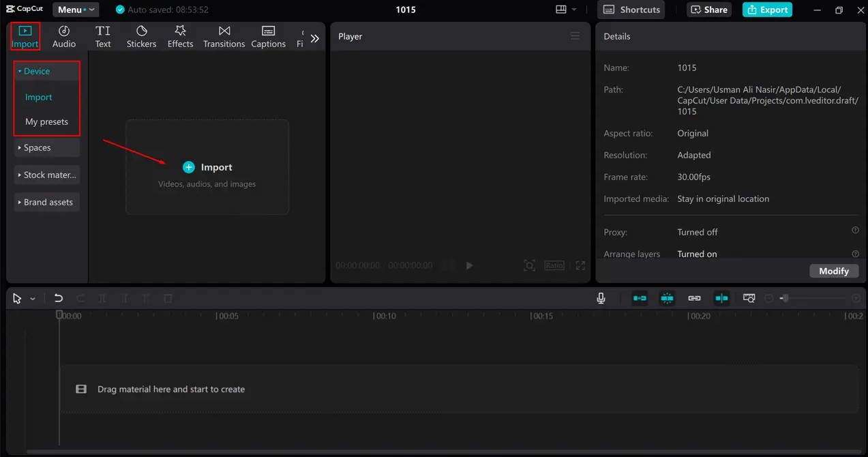Click the Frame rate value 30.00fps
This screenshot has width=868, height=457.
pos(694,177)
